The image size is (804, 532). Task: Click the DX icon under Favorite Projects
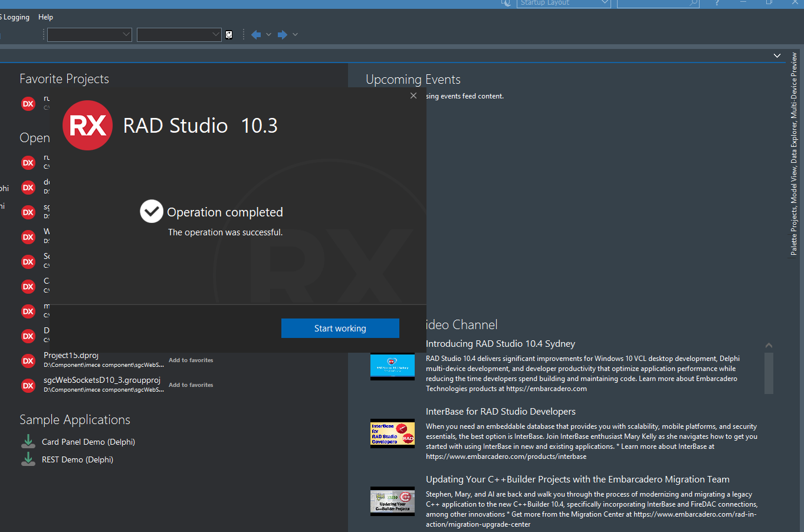click(x=28, y=104)
